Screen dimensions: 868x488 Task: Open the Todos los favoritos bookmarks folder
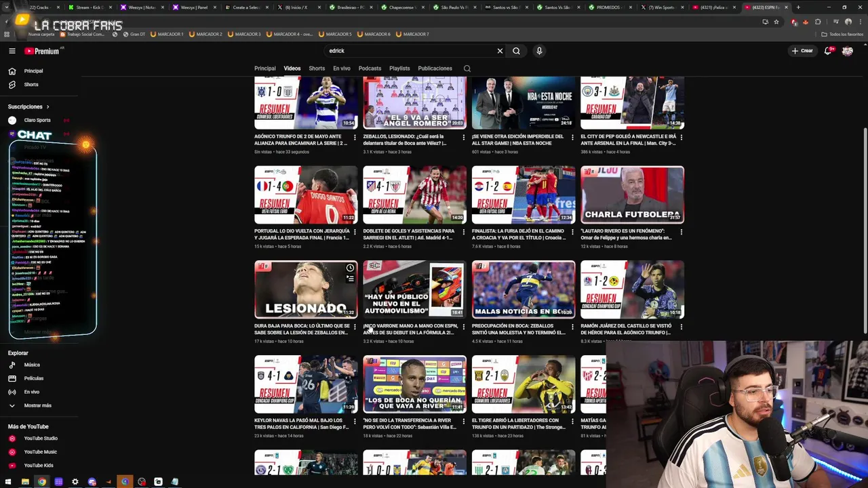pyautogui.click(x=842, y=34)
